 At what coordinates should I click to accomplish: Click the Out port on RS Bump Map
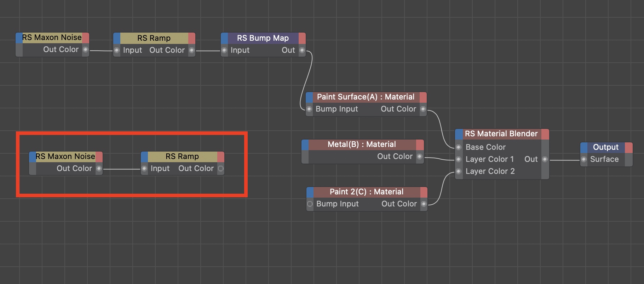(302, 50)
